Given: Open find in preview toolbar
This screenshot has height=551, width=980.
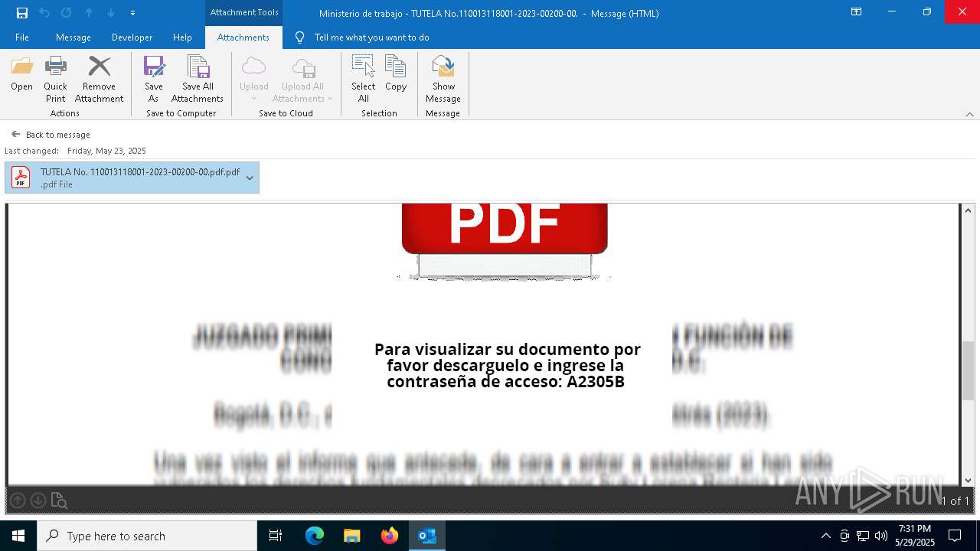Looking at the screenshot, I should tap(59, 500).
